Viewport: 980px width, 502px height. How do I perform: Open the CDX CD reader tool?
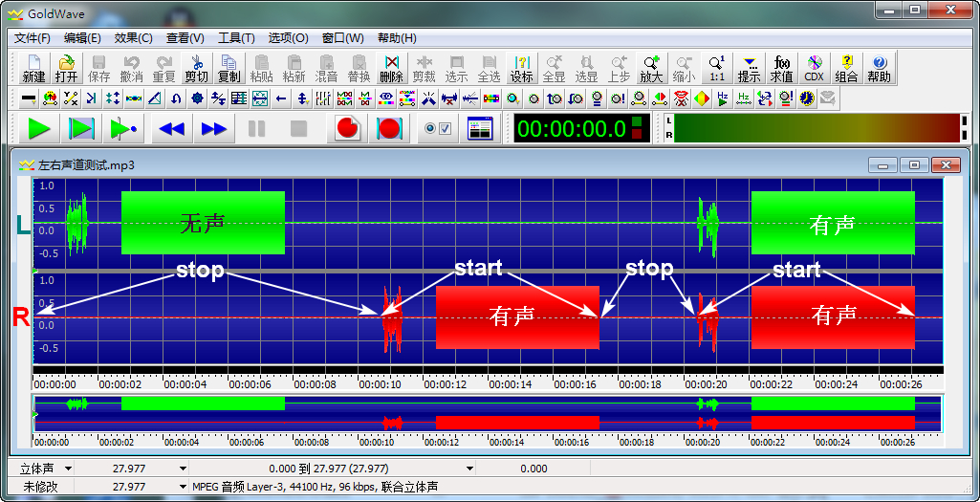(814, 68)
